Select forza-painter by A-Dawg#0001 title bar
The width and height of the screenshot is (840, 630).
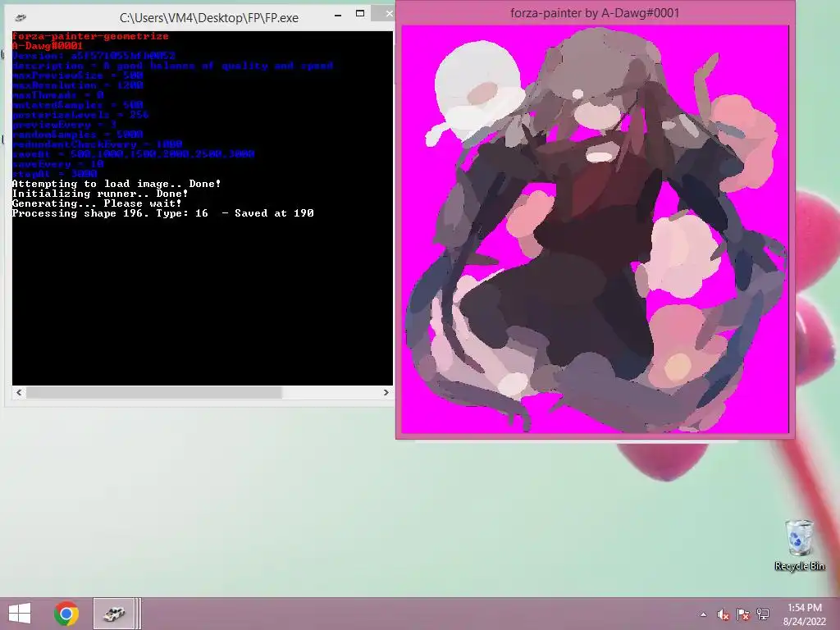point(595,13)
